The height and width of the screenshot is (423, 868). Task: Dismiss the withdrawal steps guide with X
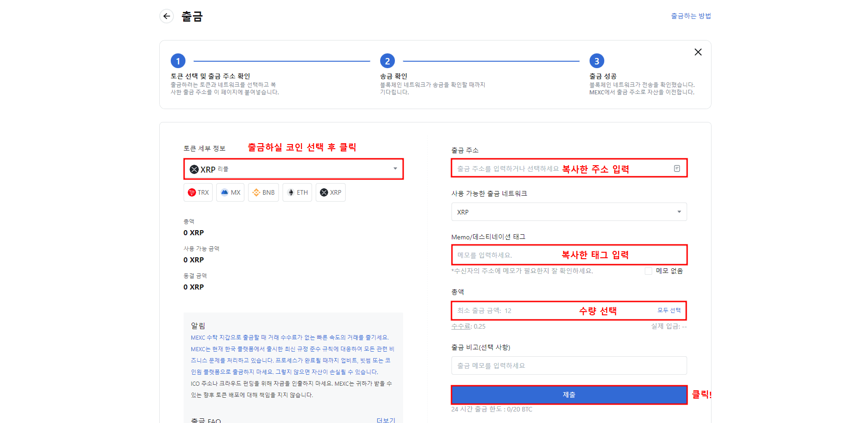(x=698, y=52)
